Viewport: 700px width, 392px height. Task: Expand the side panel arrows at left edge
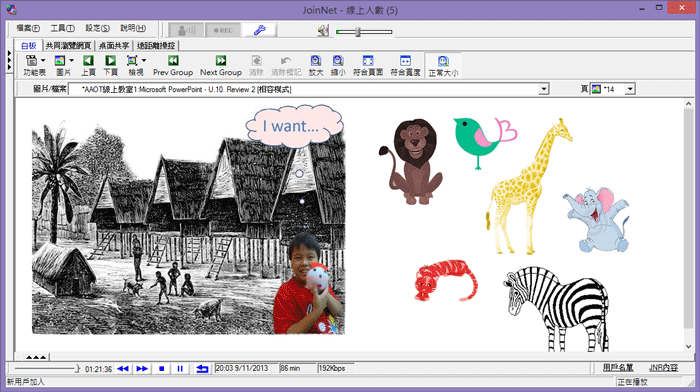(x=9, y=60)
